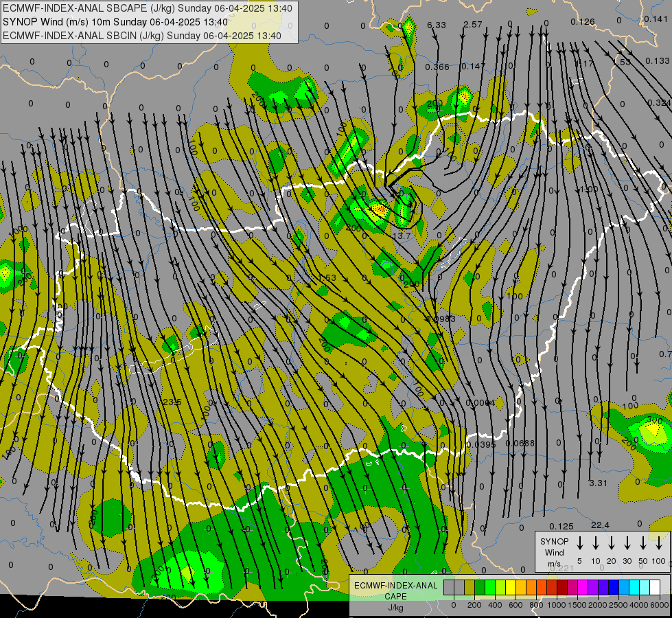Click the '6.33' value on the map
This screenshot has height=618, width=672.
pyautogui.click(x=437, y=25)
